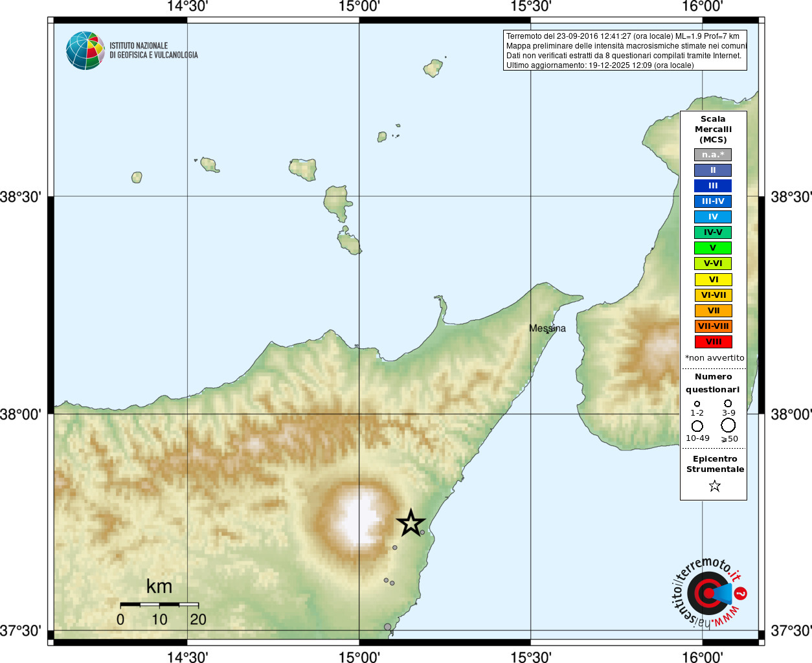Select the VII orange intensity swatch

[x=713, y=311]
